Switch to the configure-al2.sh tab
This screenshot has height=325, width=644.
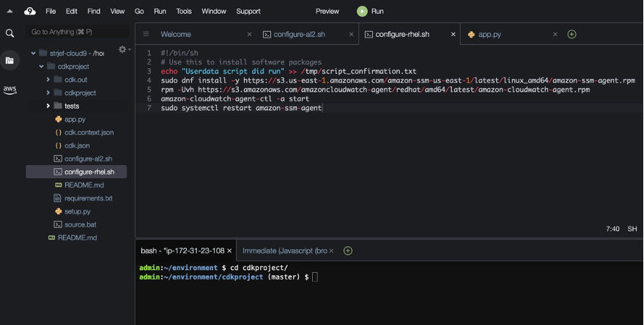[x=299, y=34]
